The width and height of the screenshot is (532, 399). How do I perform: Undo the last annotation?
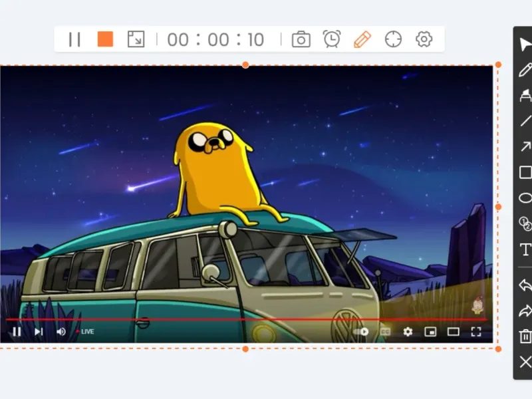click(525, 285)
